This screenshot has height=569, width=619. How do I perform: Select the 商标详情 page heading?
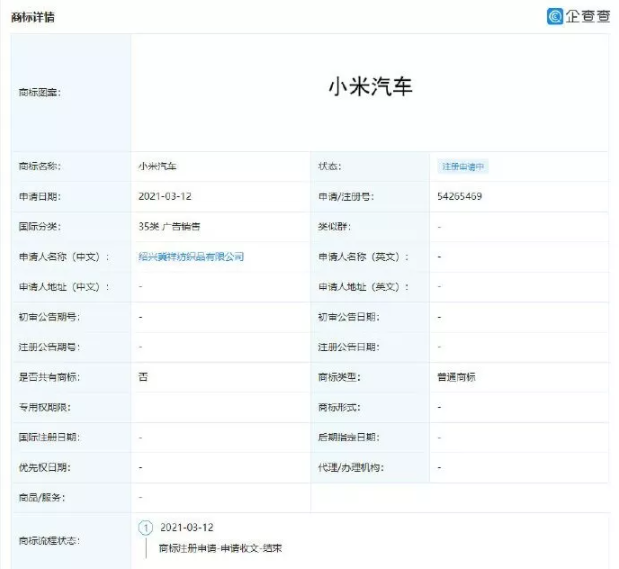(33, 17)
